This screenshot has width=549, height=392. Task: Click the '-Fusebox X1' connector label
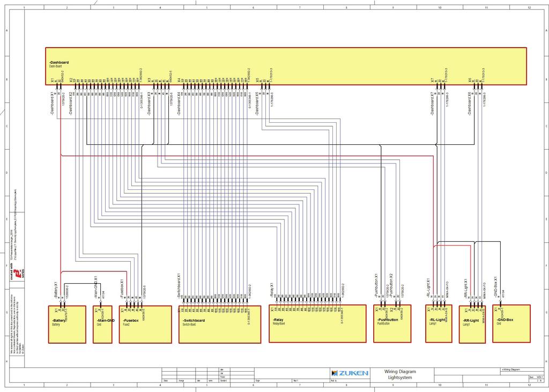click(122, 289)
